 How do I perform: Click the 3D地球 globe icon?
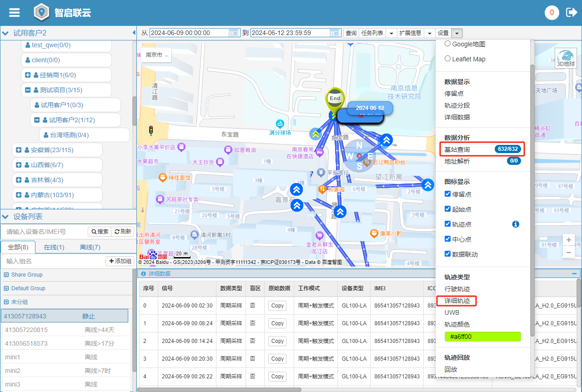(566, 58)
